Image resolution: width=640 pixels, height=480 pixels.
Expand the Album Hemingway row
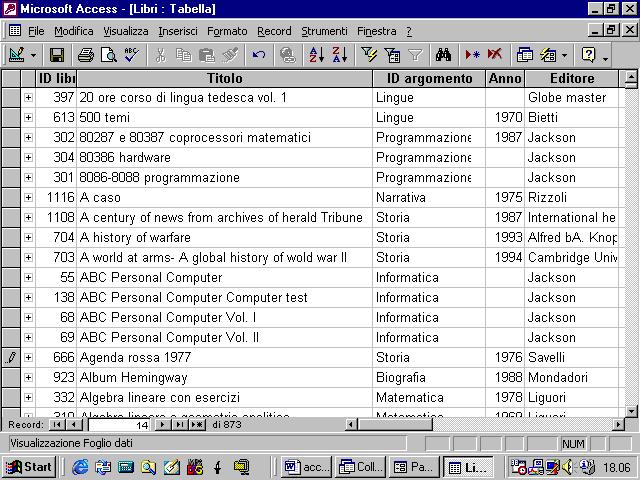click(x=28, y=377)
